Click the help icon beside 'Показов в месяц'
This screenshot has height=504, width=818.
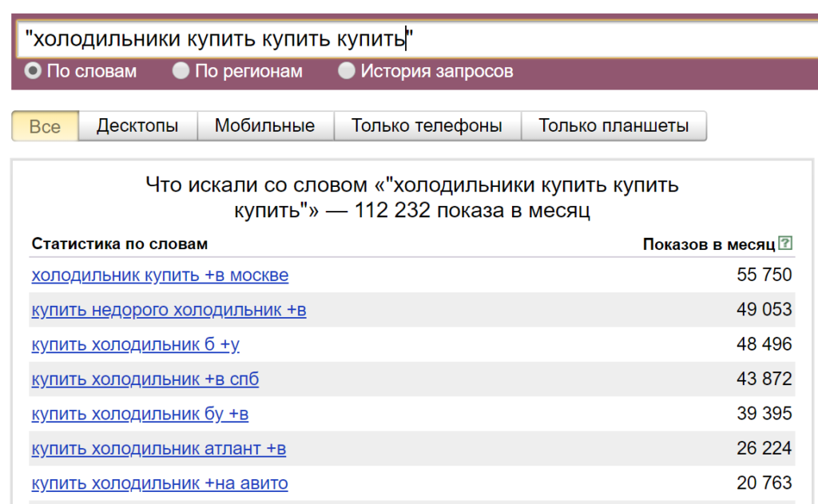pos(785,243)
